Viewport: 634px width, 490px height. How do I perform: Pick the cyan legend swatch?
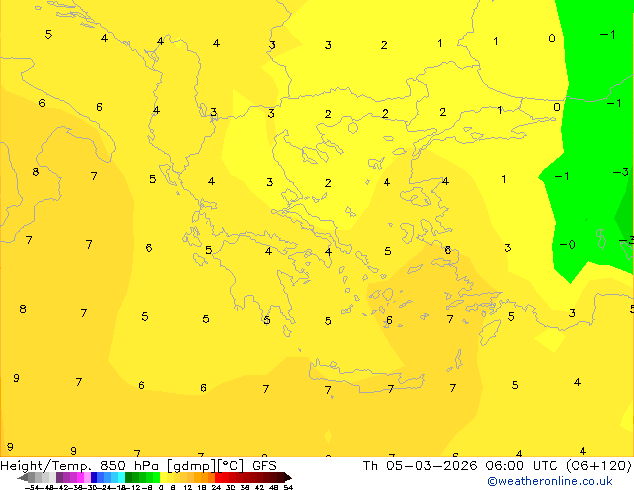pos(121,477)
